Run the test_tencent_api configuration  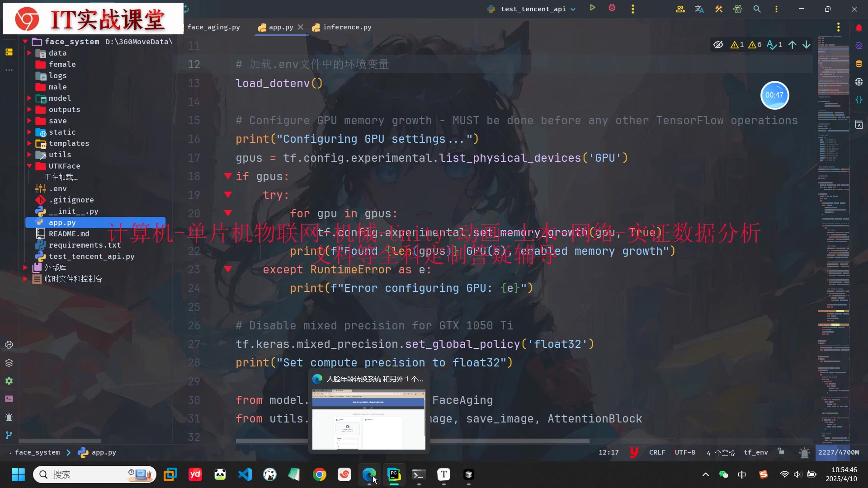(x=592, y=8)
